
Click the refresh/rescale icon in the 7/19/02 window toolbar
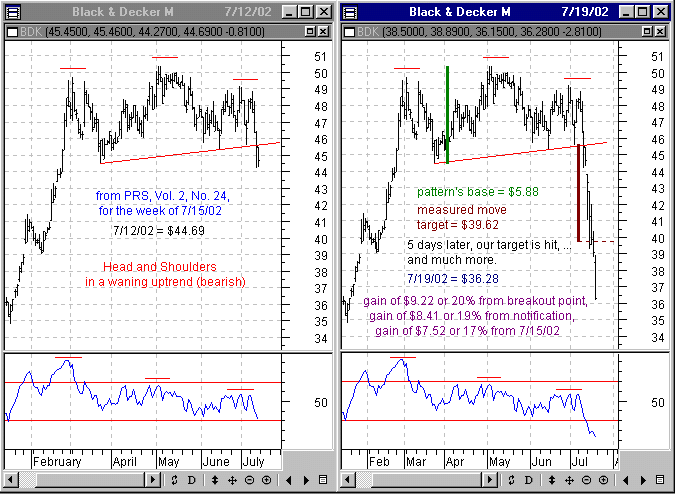[511, 480]
